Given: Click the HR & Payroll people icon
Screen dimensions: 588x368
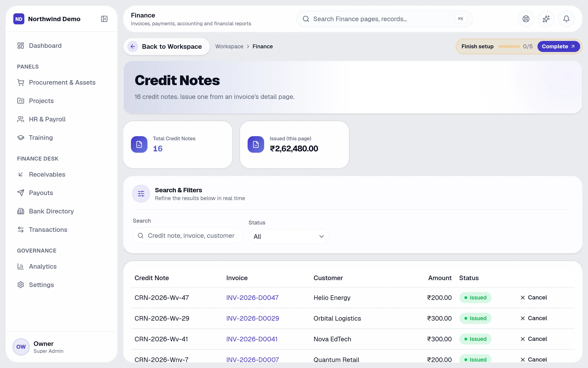Looking at the screenshot, I should pos(21,119).
